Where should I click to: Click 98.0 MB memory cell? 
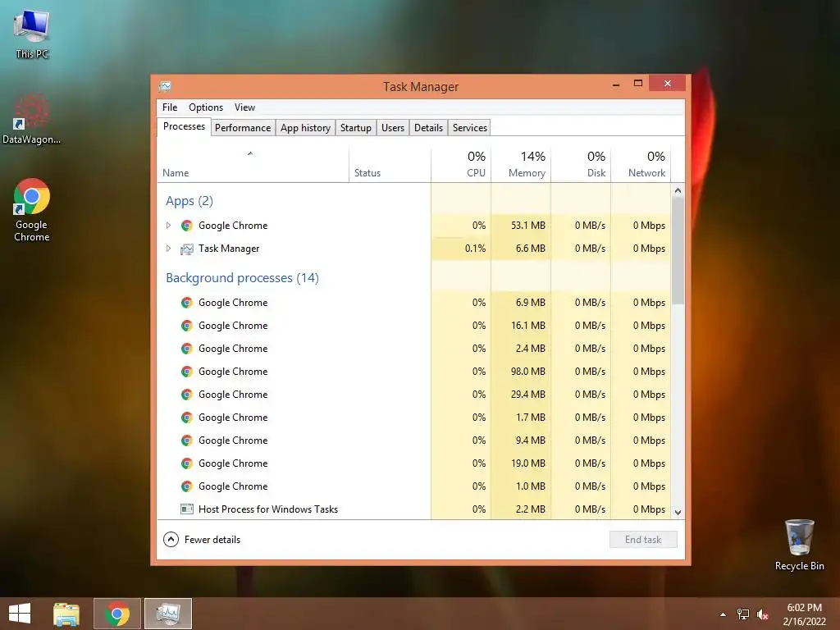521,372
